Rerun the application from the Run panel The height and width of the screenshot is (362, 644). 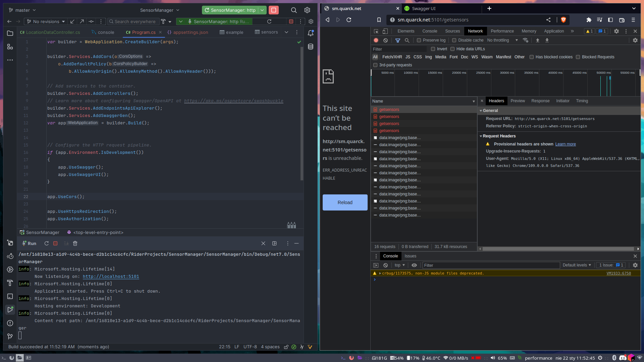click(47, 243)
